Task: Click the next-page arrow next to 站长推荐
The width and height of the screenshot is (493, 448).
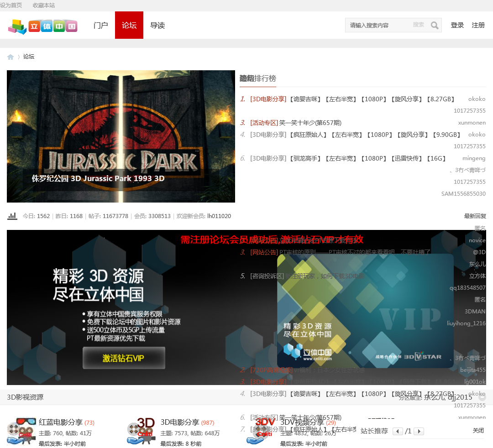Action: click(x=419, y=431)
